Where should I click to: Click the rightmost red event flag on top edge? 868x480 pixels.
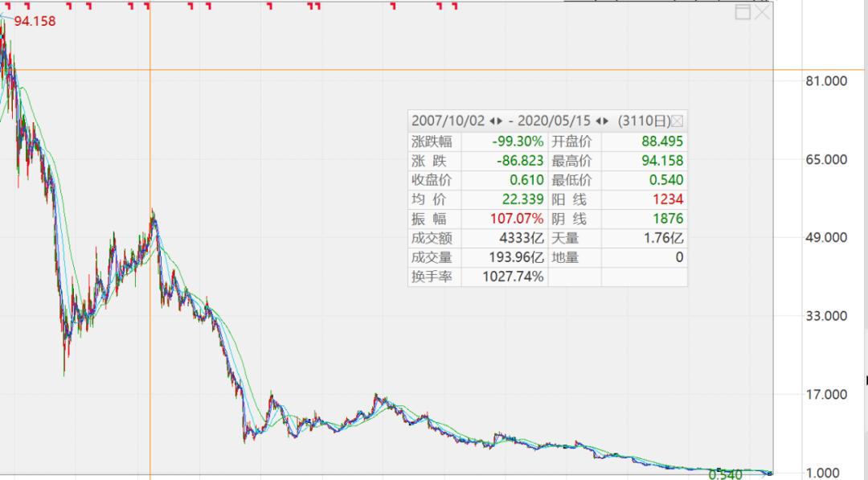[x=453, y=5]
